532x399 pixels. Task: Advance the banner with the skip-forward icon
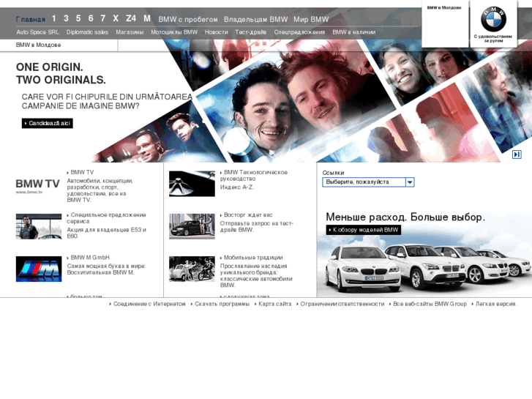tap(517, 154)
